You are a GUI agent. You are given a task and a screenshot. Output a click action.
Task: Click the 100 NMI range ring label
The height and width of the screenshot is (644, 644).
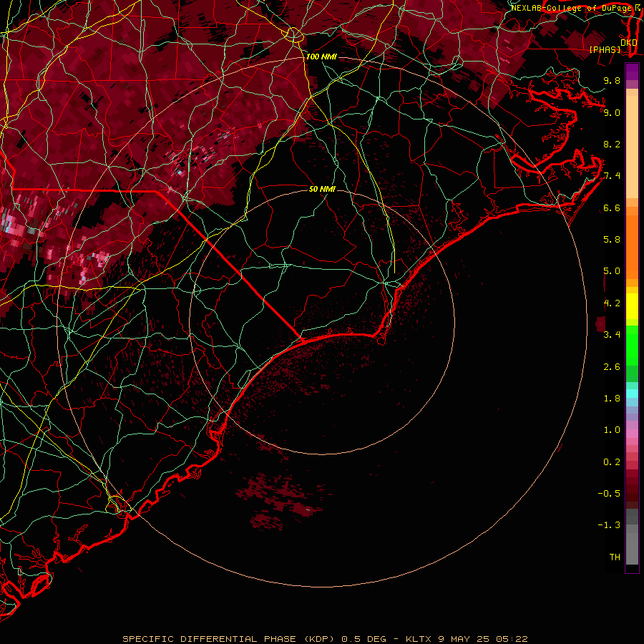click(x=321, y=57)
